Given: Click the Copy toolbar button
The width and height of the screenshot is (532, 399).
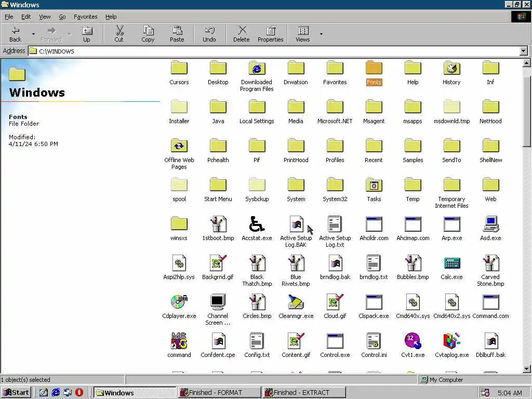Looking at the screenshot, I should [x=148, y=34].
